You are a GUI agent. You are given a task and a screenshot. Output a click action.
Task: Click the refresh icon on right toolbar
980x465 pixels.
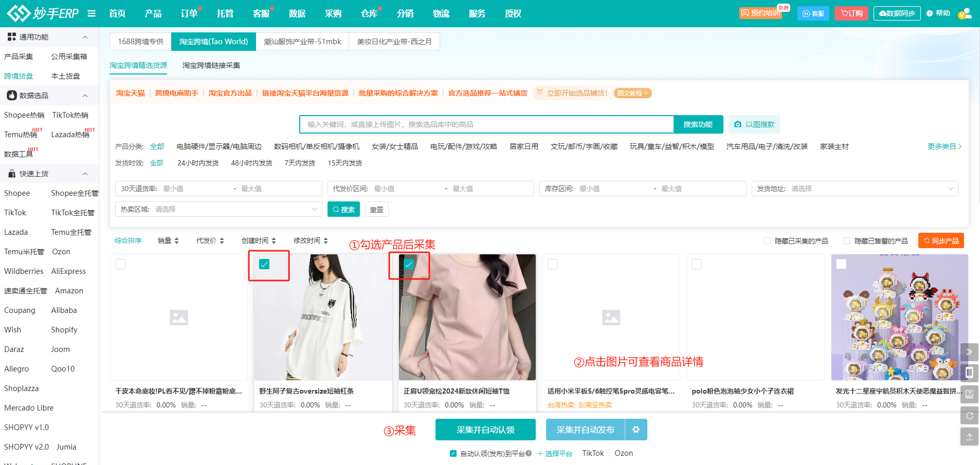pyautogui.click(x=969, y=416)
